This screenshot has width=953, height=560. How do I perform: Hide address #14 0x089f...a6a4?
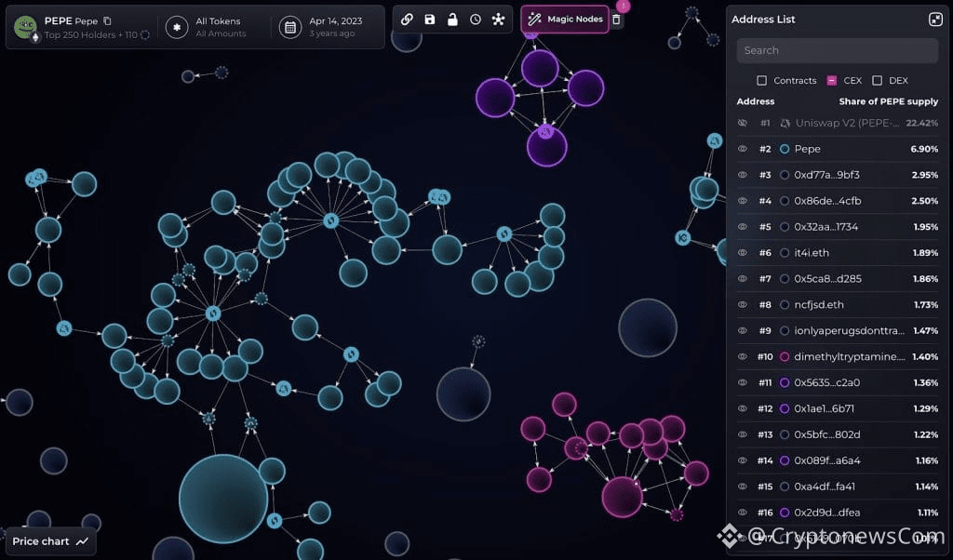click(x=742, y=460)
